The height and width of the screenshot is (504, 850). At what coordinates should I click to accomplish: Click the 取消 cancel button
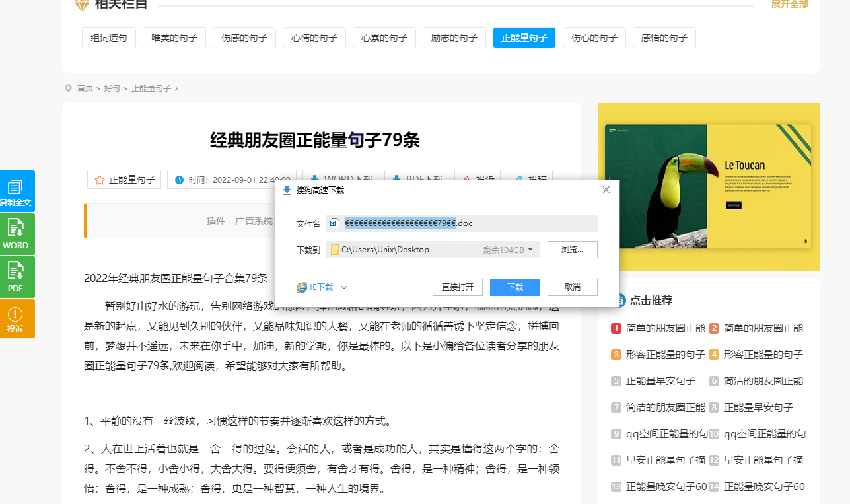point(573,287)
